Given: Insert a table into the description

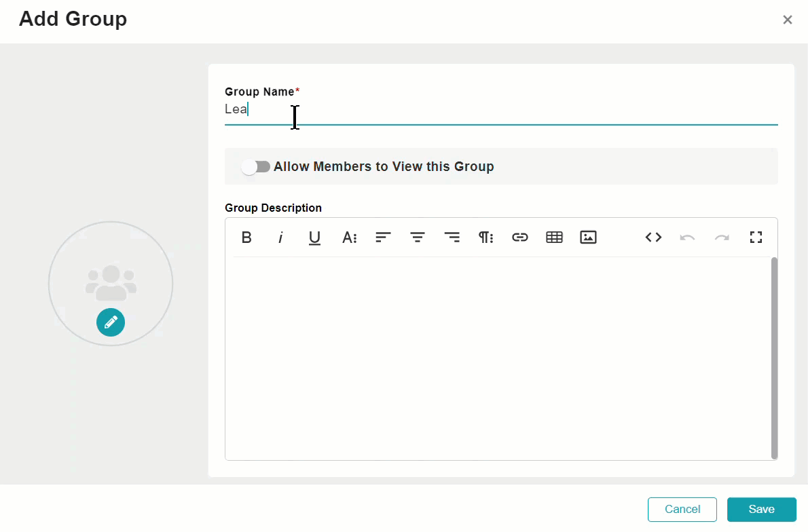Looking at the screenshot, I should click(555, 237).
